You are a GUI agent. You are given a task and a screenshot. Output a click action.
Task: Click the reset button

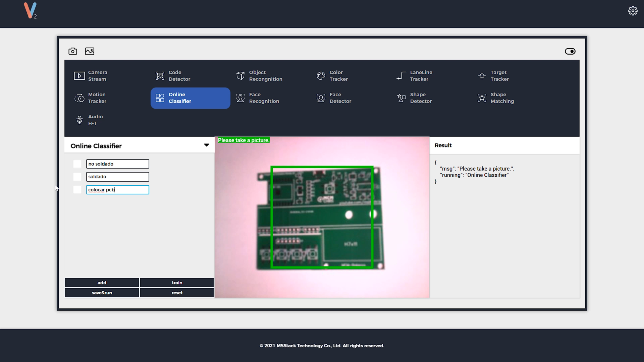pos(177,292)
